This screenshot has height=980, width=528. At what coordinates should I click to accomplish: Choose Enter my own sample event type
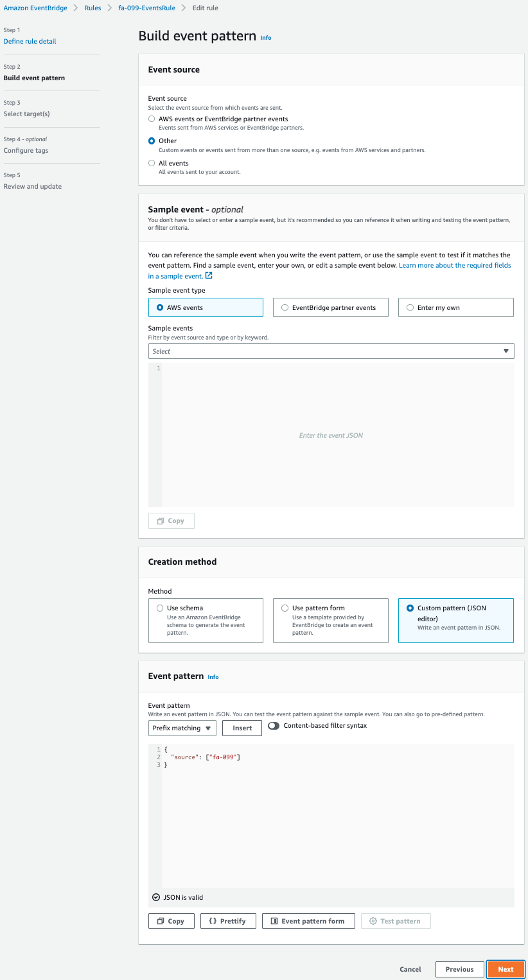[410, 307]
